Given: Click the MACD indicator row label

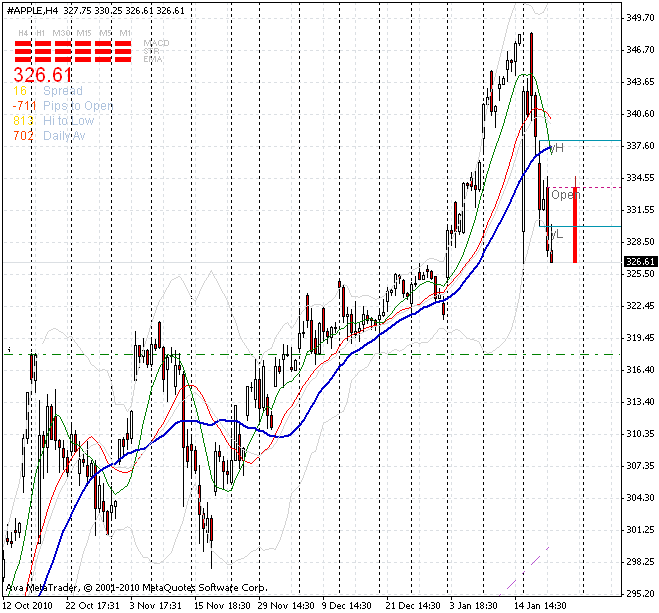Looking at the screenshot, I should click(x=156, y=43).
